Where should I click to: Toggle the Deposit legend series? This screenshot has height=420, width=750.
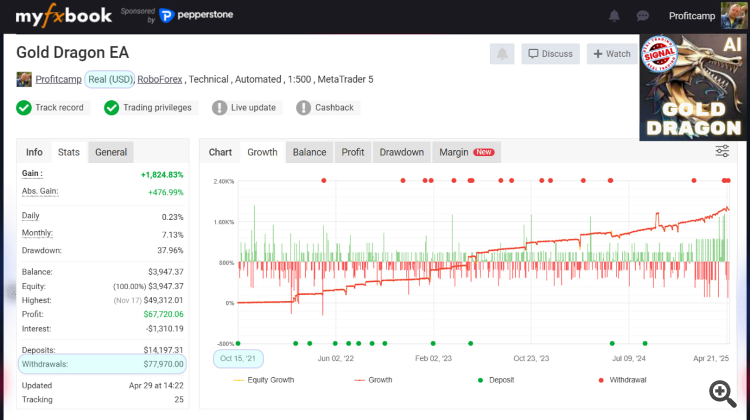point(496,380)
